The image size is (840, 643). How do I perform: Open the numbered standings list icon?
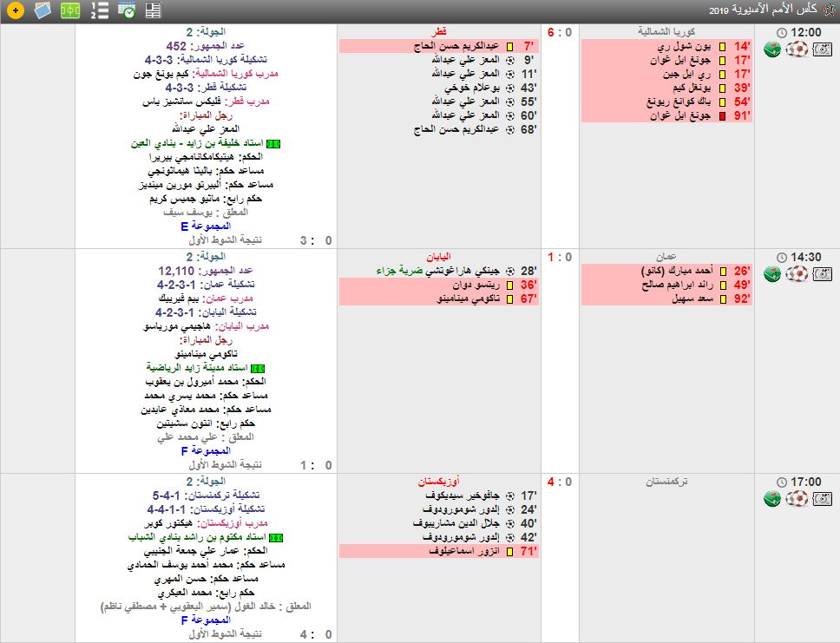pos(99,10)
